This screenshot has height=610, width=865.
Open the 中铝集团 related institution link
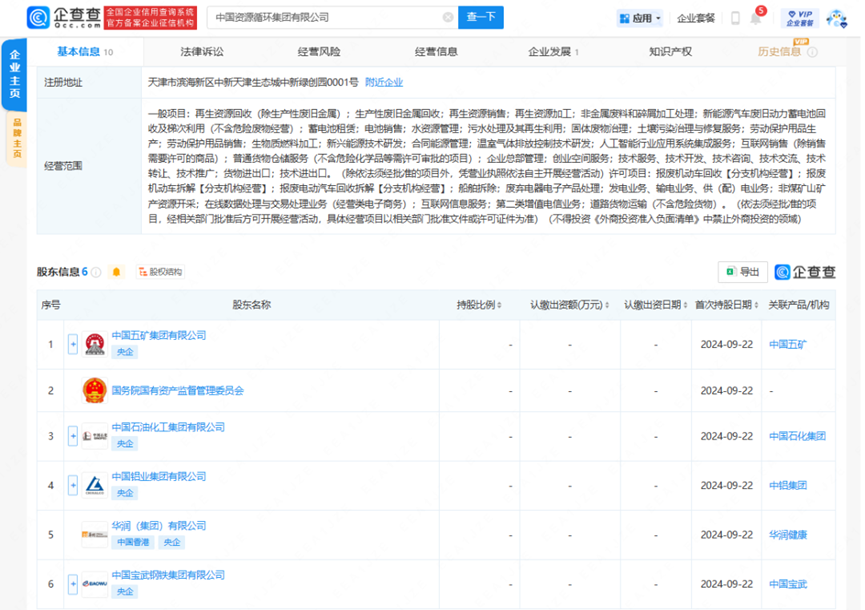[788, 485]
